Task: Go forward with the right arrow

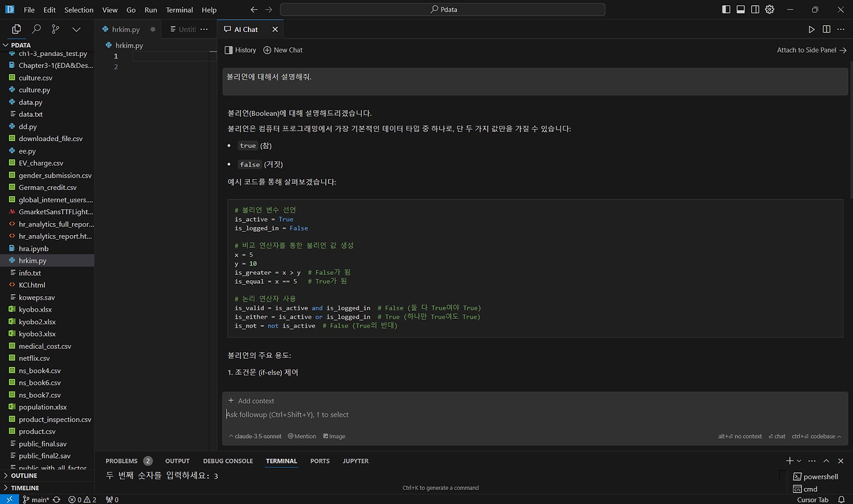Action: pos(269,10)
